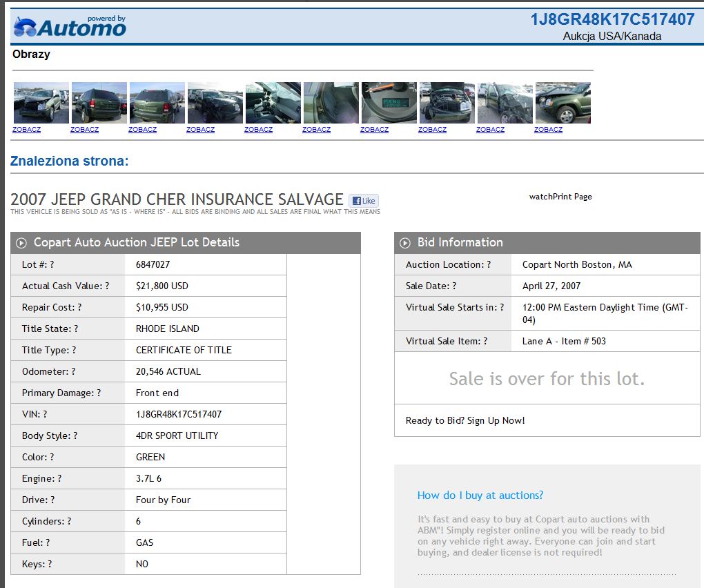Click the Automo logo in the header
Image resolution: width=704 pixels, height=588 pixels.
coord(70,26)
